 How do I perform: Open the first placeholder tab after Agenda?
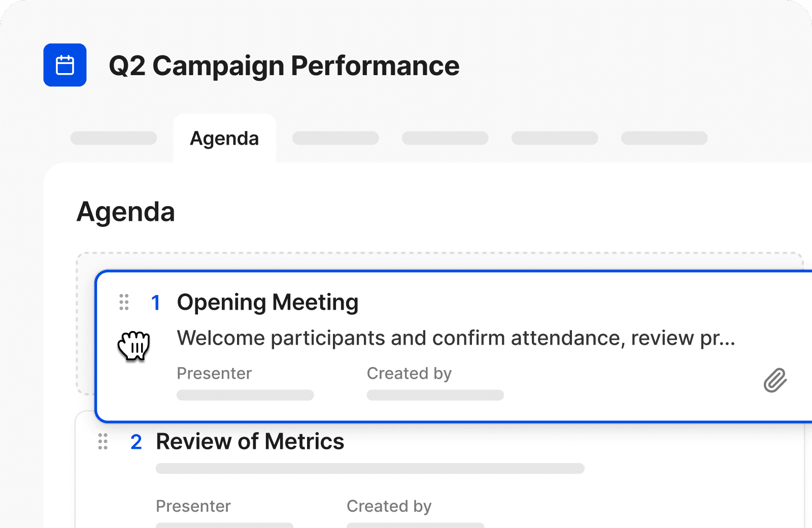(335, 138)
